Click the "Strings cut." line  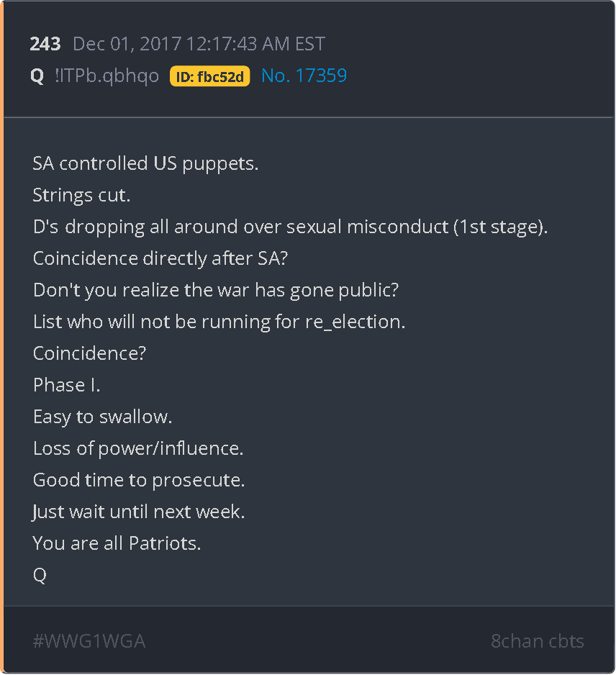[81, 195]
